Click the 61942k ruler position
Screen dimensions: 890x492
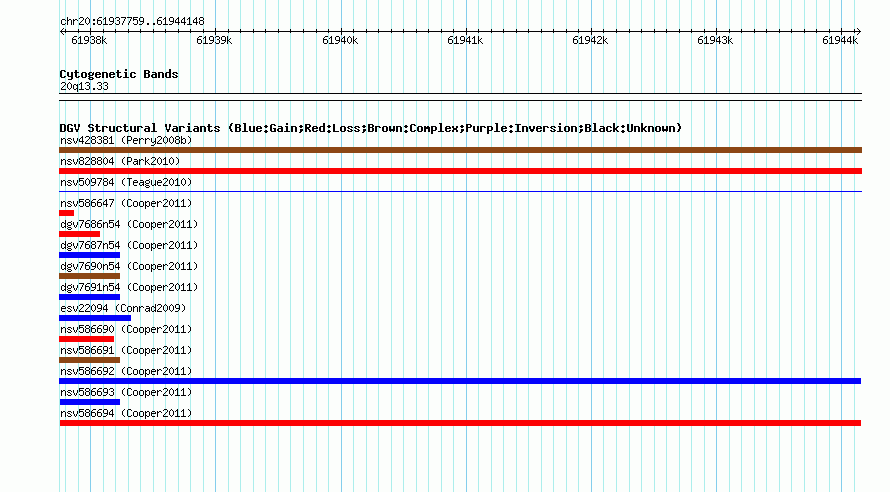pos(590,40)
